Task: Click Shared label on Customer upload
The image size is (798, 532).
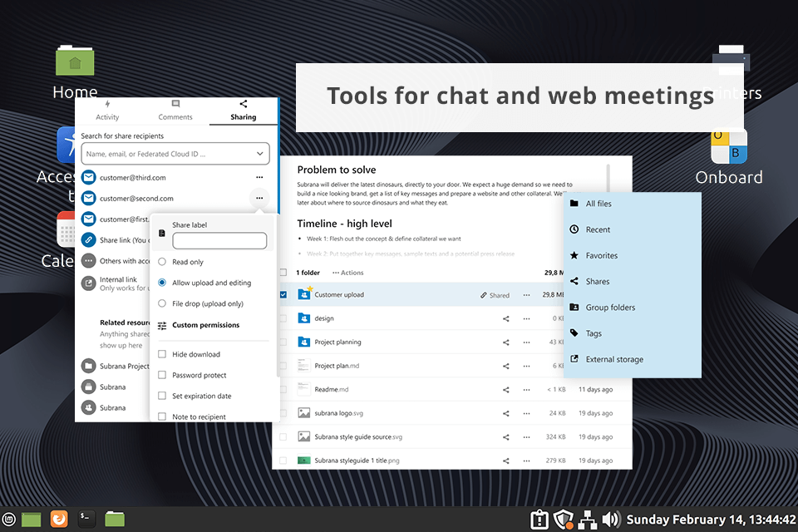Action: pos(495,295)
